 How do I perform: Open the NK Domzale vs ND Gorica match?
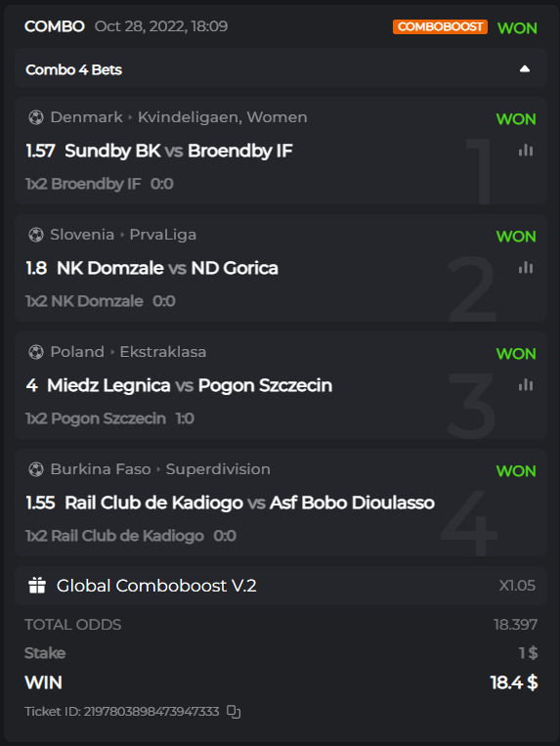pyautogui.click(x=167, y=268)
